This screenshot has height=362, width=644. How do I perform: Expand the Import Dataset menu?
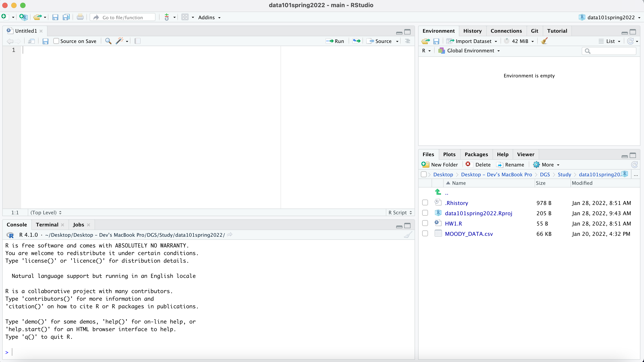click(x=473, y=41)
